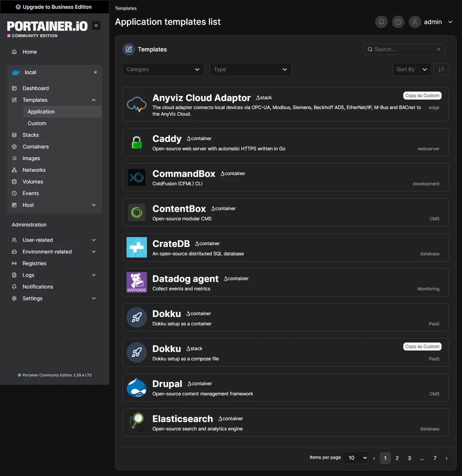This screenshot has width=462, height=476.
Task: Collapse the sidebar with the double-chevron button
Action: [x=96, y=26]
